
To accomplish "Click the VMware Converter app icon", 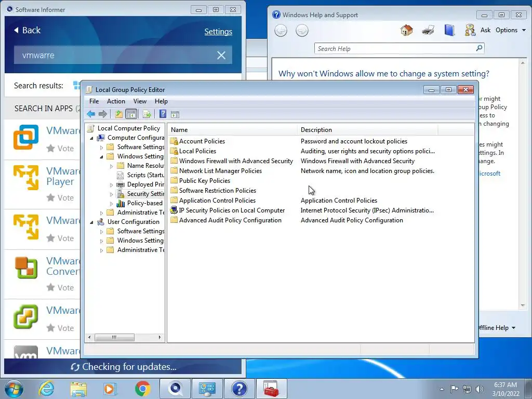I will [26, 268].
